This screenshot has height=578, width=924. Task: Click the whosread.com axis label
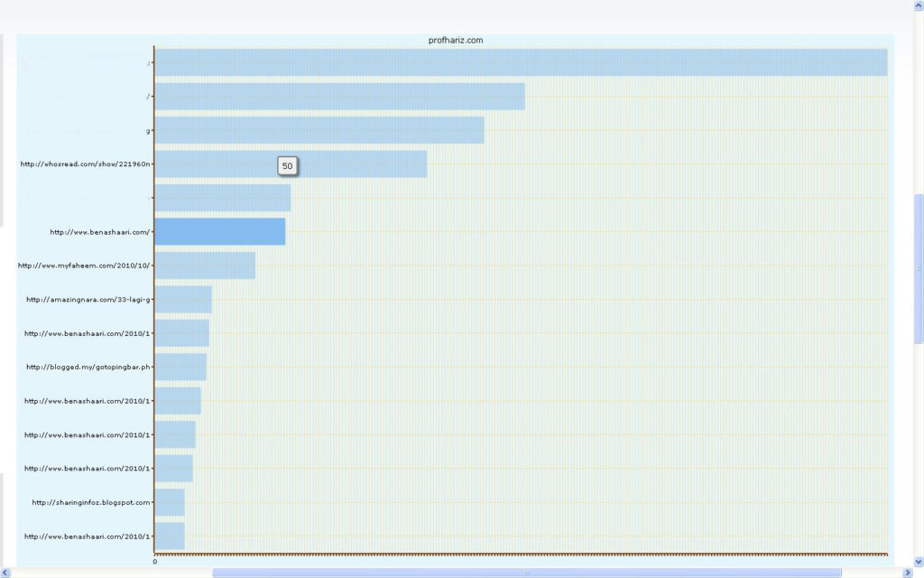click(86, 164)
